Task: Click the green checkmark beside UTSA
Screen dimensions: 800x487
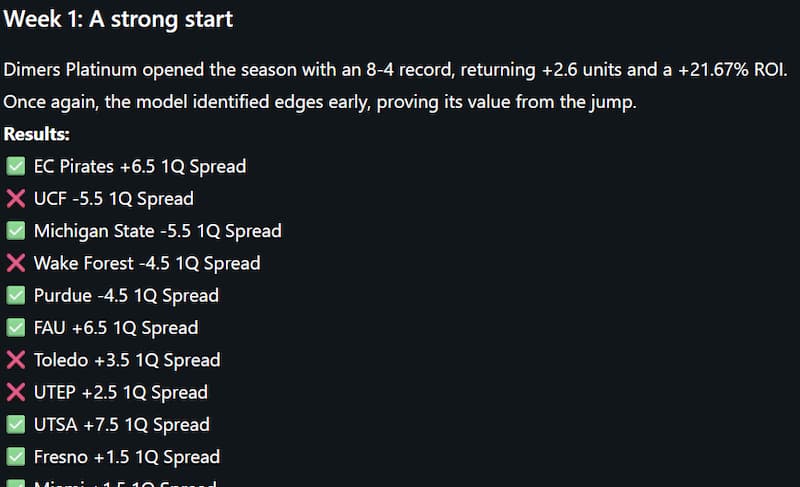Action: (15, 425)
